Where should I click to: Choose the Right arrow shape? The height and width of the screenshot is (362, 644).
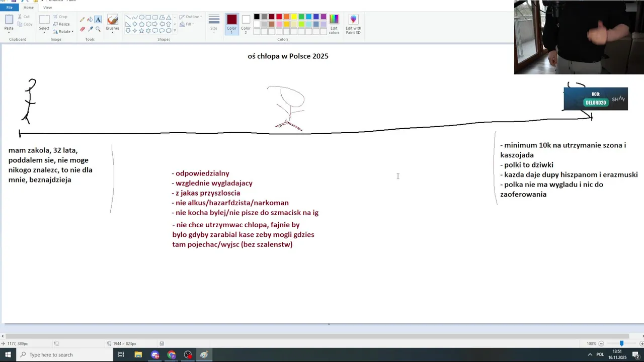[x=155, y=24]
